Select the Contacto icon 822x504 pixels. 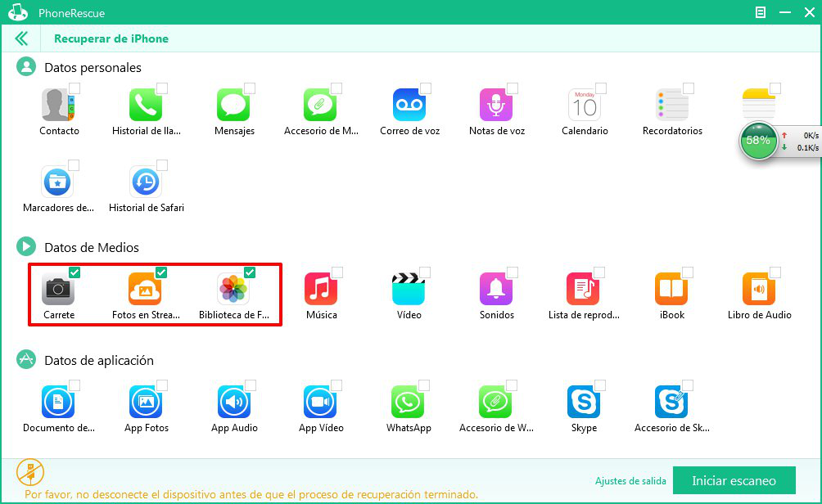(x=58, y=105)
